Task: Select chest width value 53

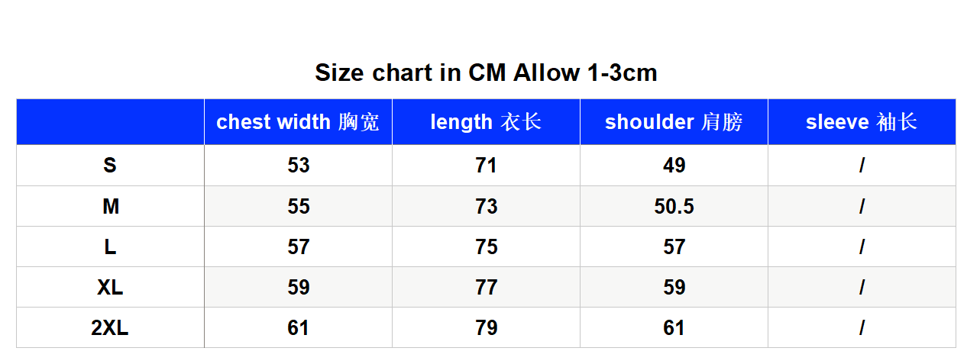Action: click(298, 166)
